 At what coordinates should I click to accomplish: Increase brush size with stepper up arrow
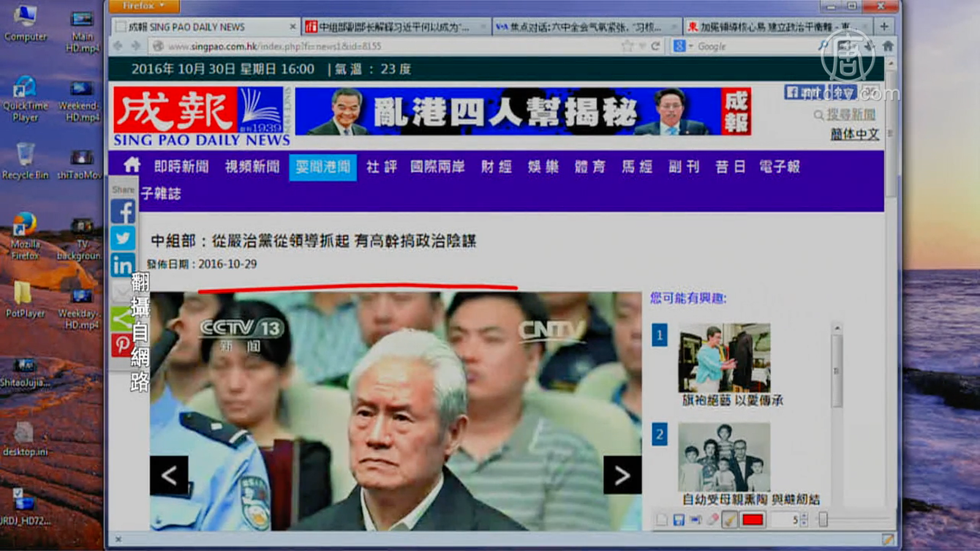pyautogui.click(x=804, y=516)
